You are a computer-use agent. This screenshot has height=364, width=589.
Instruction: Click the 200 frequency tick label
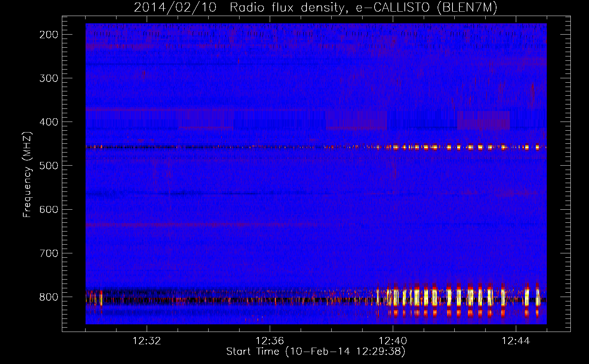click(x=49, y=35)
